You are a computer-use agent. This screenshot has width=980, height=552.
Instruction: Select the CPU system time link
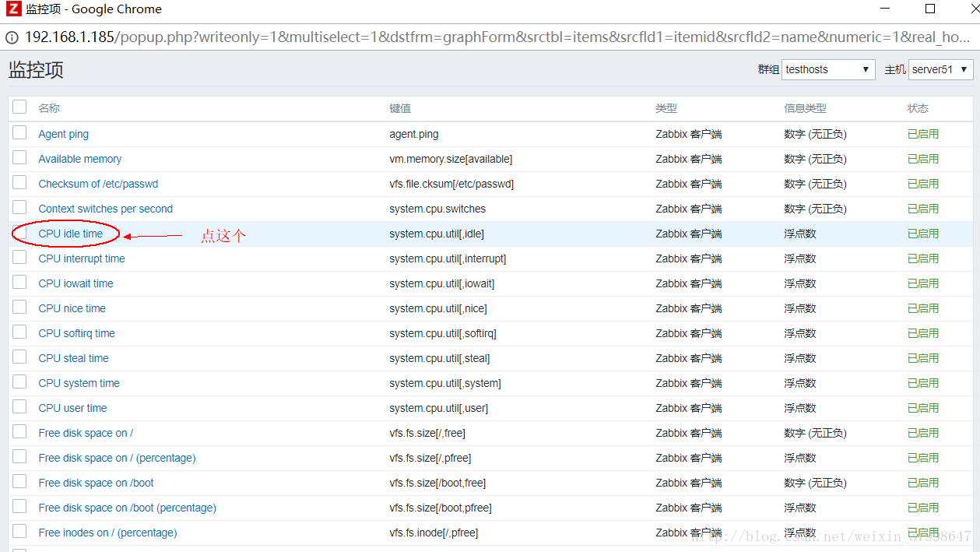tap(79, 383)
